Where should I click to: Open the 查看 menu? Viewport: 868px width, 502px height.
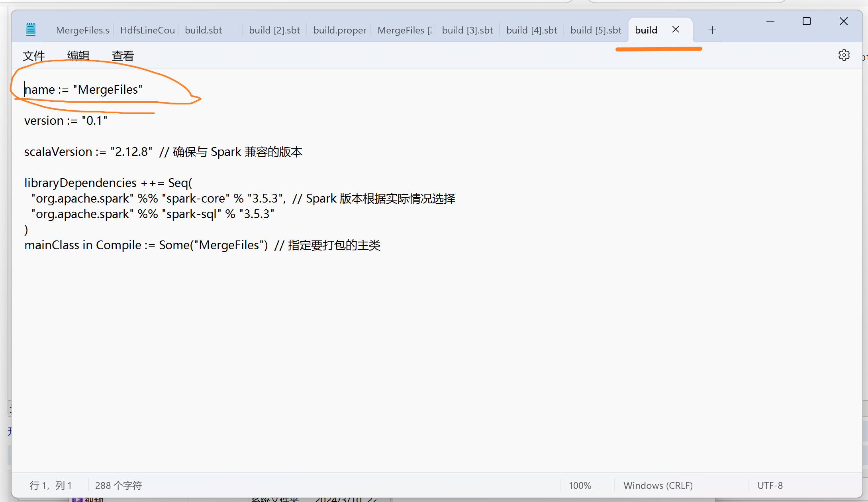click(123, 56)
